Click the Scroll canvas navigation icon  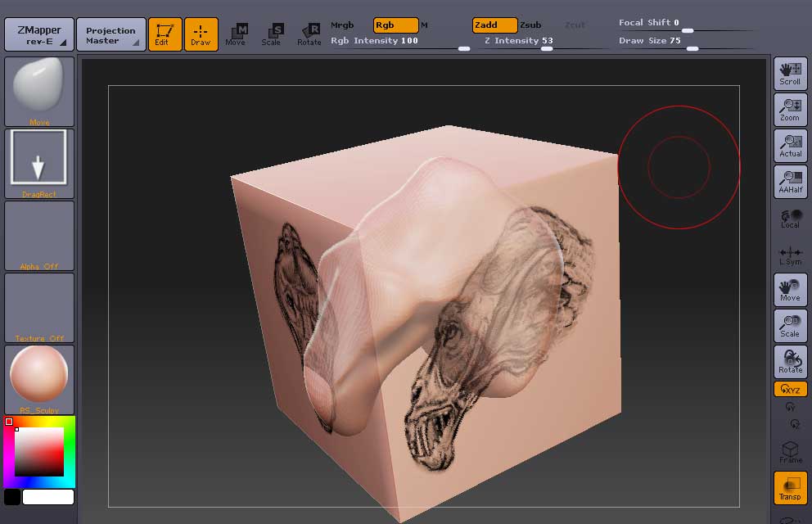click(x=790, y=74)
